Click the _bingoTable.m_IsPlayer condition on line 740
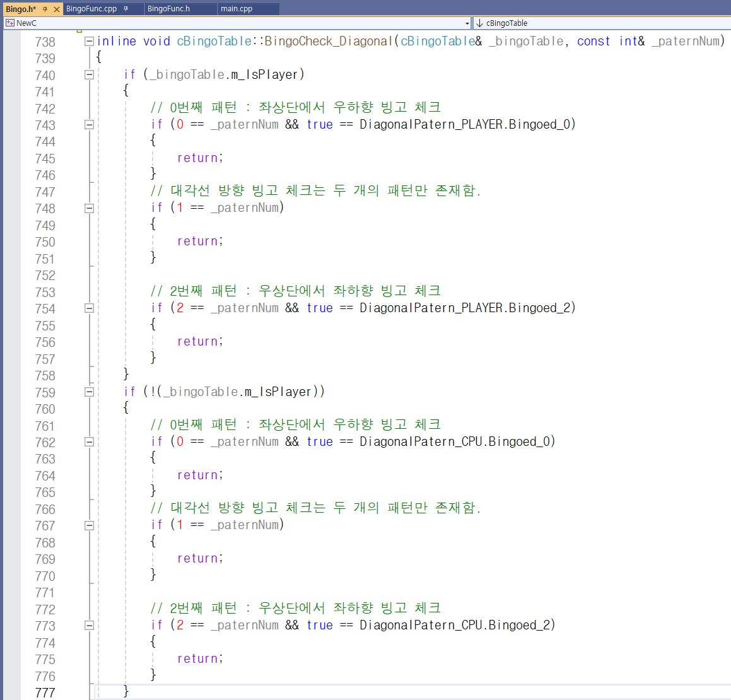Screen dimensions: 731x700 point(224,74)
